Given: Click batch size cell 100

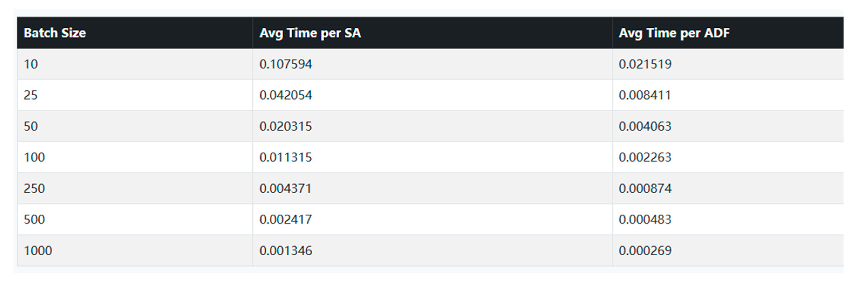Looking at the screenshot, I should point(34,157).
